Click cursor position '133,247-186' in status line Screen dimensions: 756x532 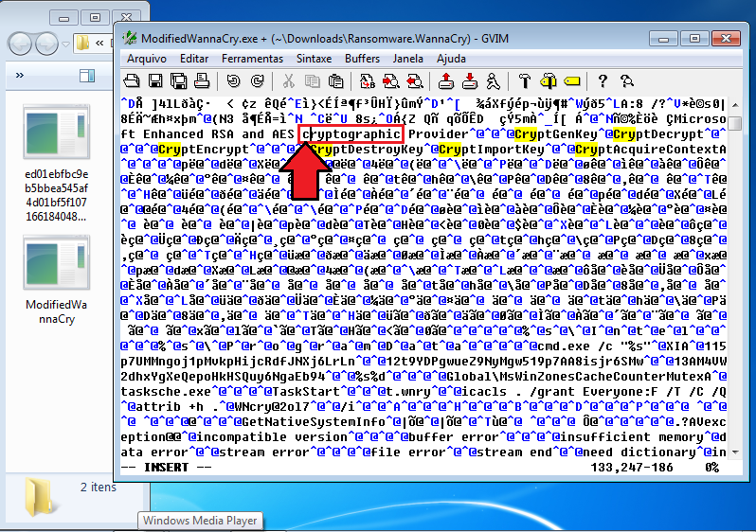[x=632, y=468]
